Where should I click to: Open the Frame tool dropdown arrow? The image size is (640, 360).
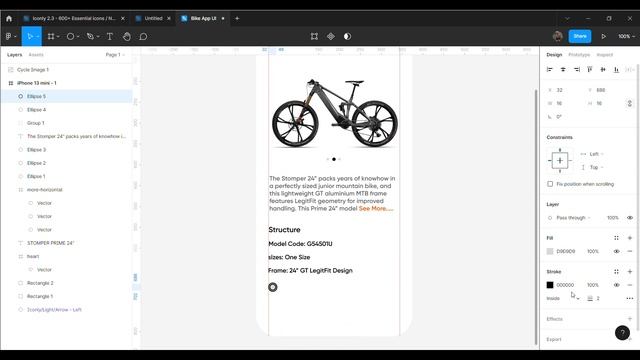58,37
